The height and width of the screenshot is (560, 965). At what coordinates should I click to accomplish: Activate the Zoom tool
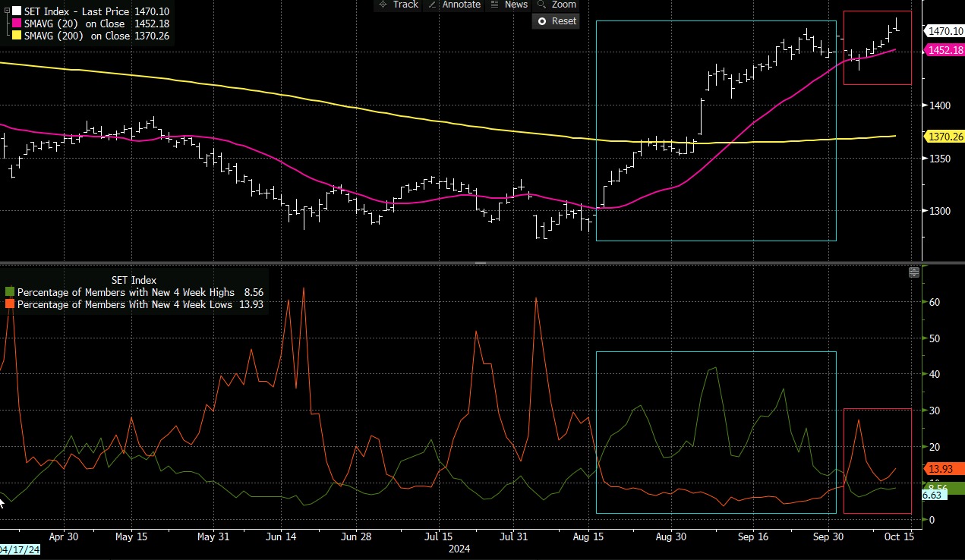point(557,5)
